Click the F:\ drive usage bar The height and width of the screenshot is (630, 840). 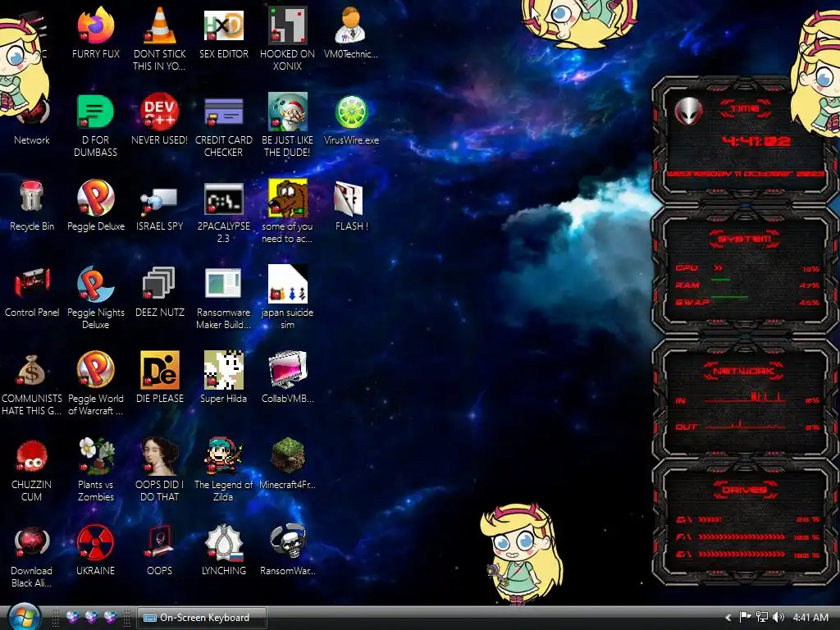742,536
